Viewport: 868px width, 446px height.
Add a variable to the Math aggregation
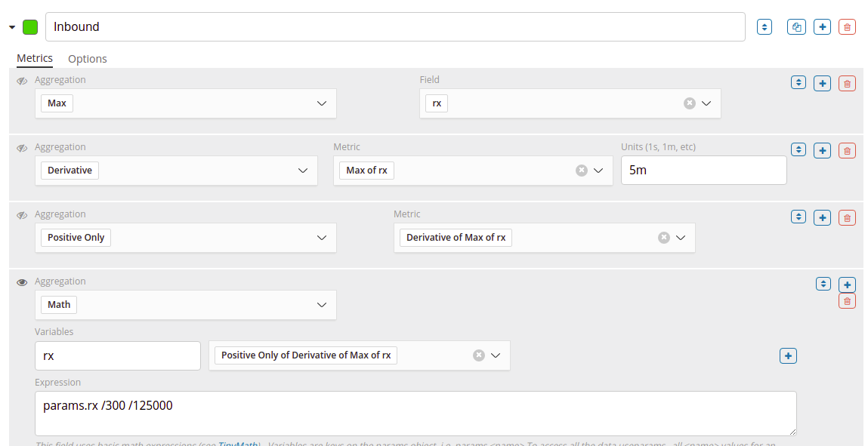(x=788, y=355)
